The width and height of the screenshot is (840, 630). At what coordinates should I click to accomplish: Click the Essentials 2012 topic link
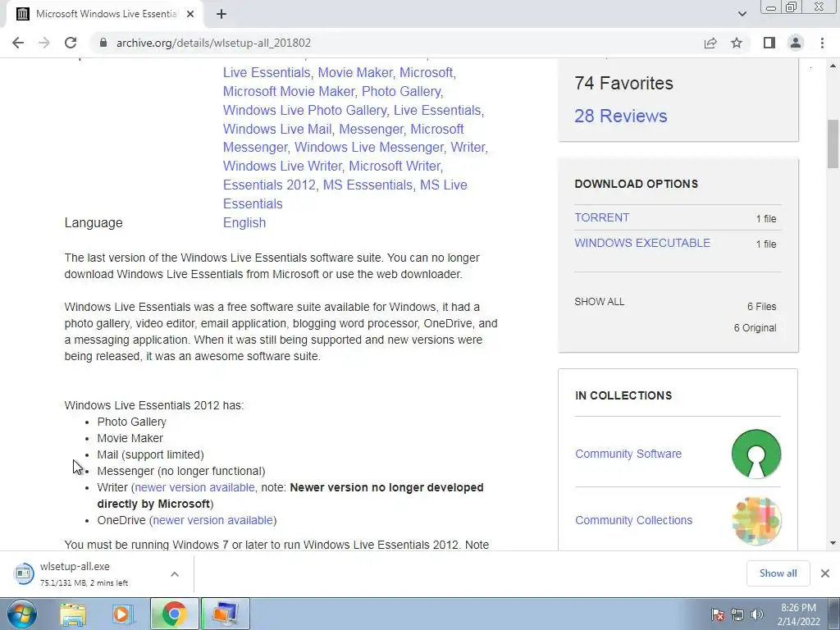(x=269, y=185)
